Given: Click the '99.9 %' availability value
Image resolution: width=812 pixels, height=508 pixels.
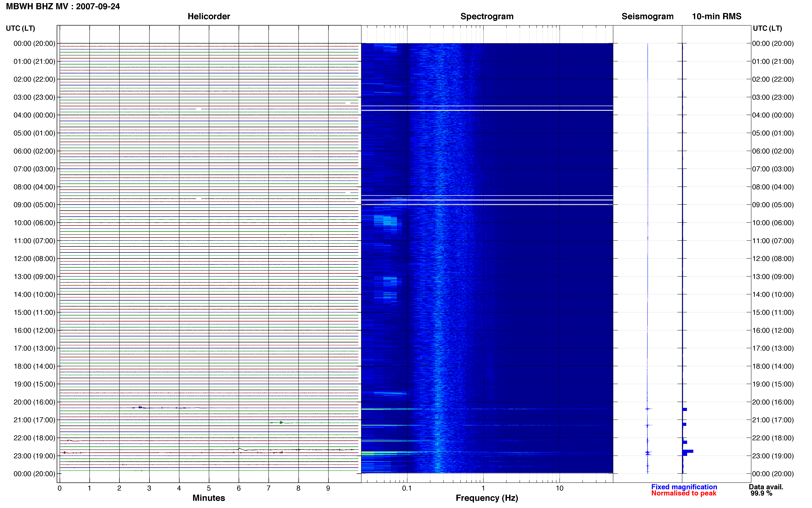Looking at the screenshot, I should [761, 493].
